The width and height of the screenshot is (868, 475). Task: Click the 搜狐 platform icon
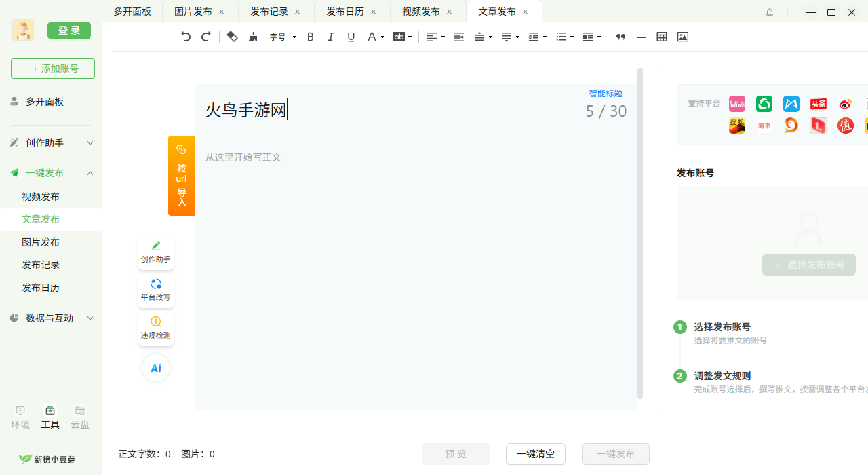coord(737,126)
